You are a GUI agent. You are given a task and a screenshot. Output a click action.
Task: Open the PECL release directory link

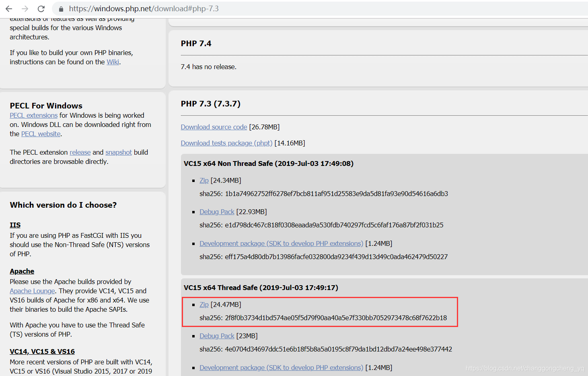[80, 152]
